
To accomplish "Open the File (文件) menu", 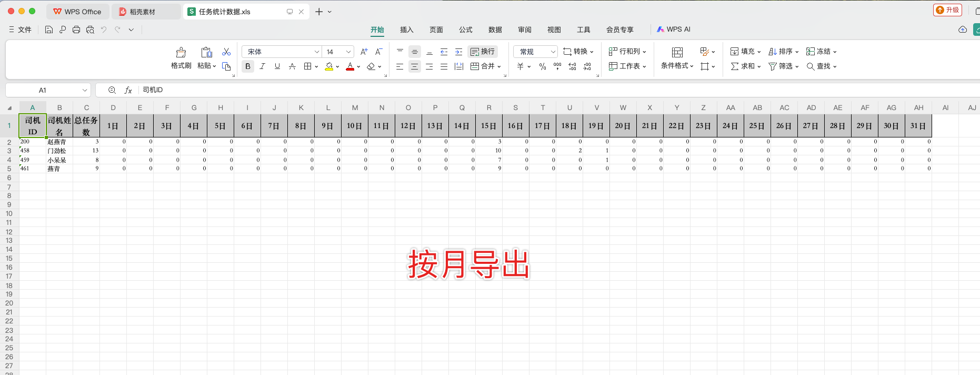I will (x=20, y=29).
